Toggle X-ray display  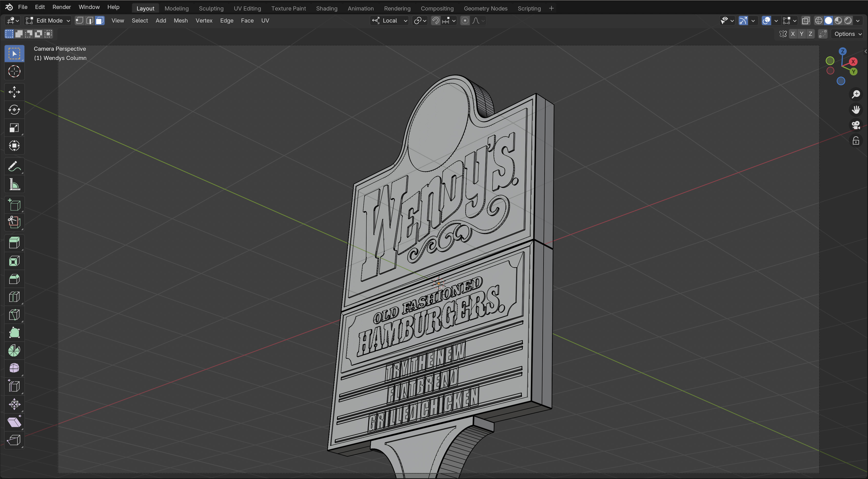(806, 21)
